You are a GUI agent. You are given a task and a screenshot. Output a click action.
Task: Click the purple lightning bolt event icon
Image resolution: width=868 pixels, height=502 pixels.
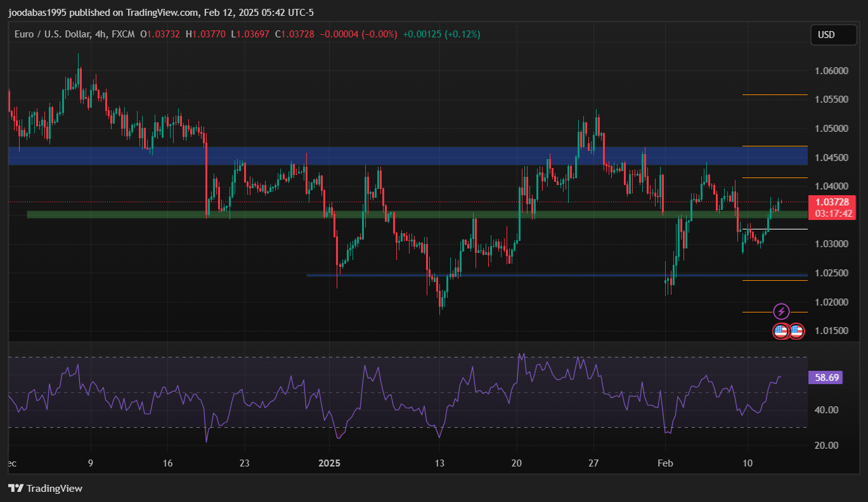click(782, 311)
